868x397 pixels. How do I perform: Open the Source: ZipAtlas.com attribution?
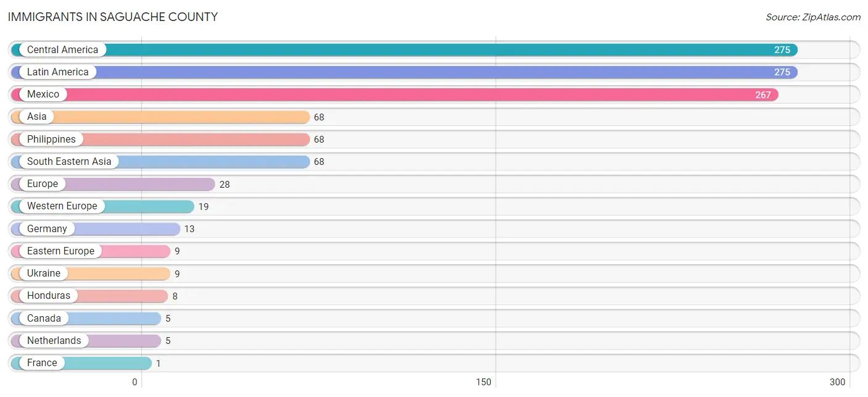(x=813, y=17)
